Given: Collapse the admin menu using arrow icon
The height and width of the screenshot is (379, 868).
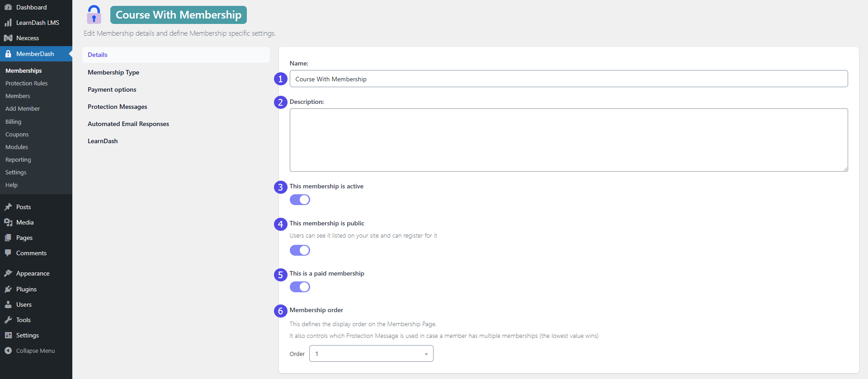Looking at the screenshot, I should pyautogui.click(x=8, y=351).
